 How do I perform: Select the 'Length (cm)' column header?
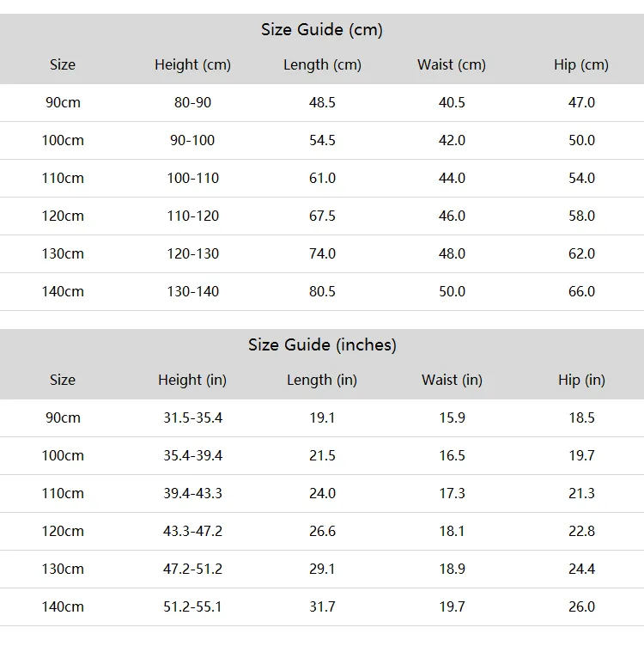pyautogui.click(x=322, y=64)
